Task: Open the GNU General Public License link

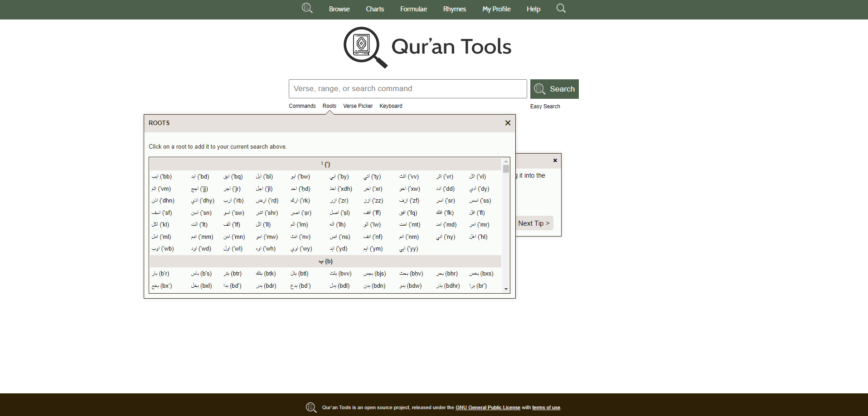Action: (488, 407)
